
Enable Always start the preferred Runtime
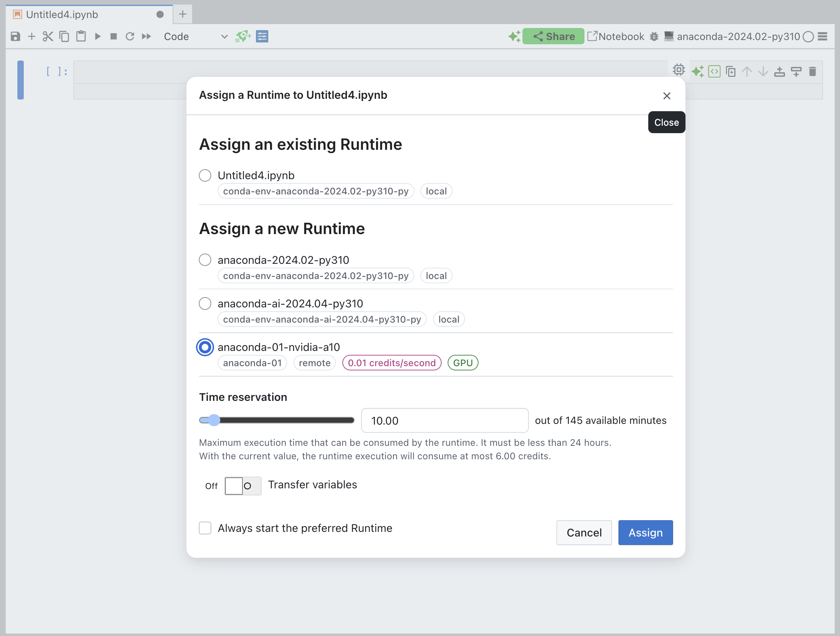pyautogui.click(x=205, y=528)
